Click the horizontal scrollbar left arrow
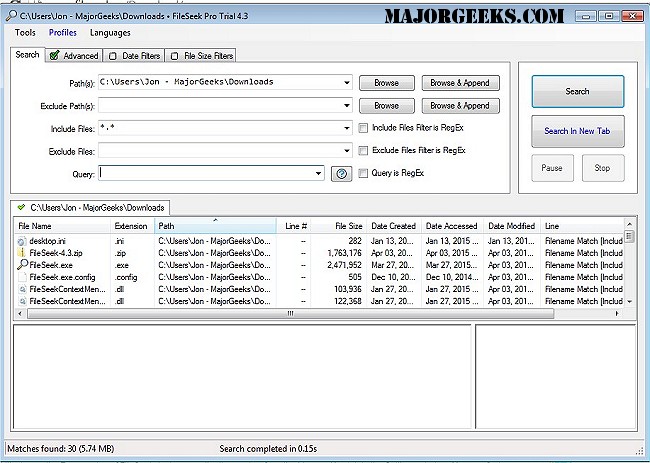 pyautogui.click(x=20, y=314)
